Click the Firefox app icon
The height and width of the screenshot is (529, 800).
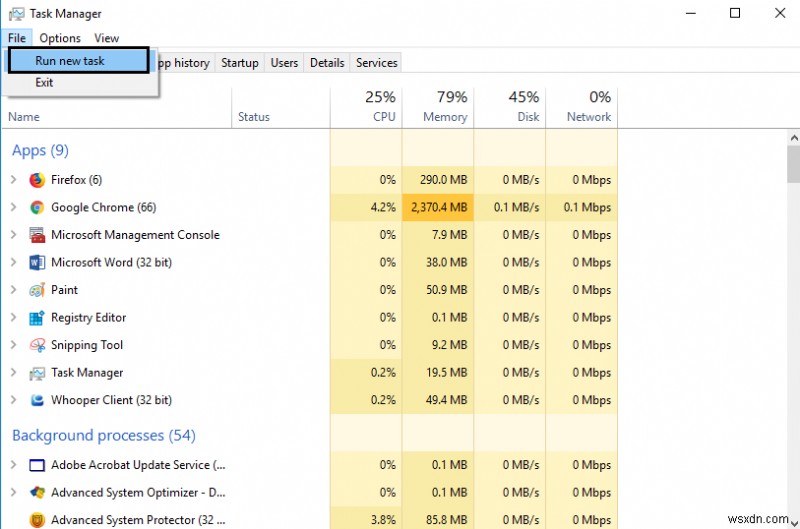[37, 180]
